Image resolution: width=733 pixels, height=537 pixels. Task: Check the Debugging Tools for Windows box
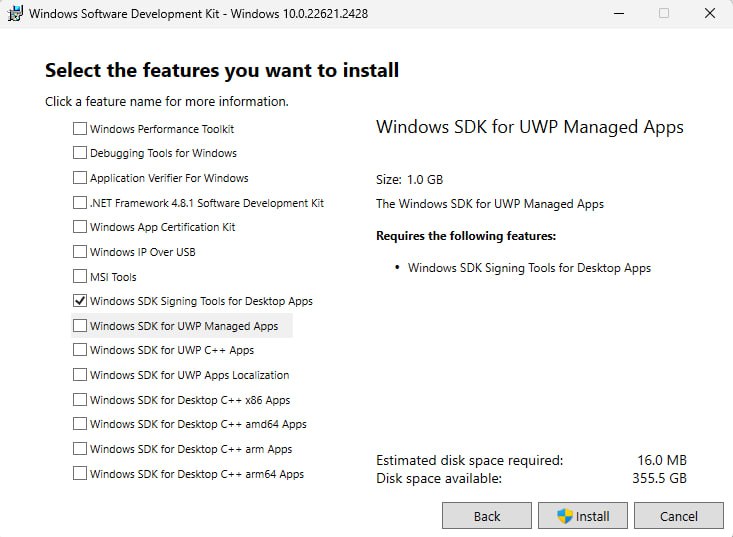80,153
